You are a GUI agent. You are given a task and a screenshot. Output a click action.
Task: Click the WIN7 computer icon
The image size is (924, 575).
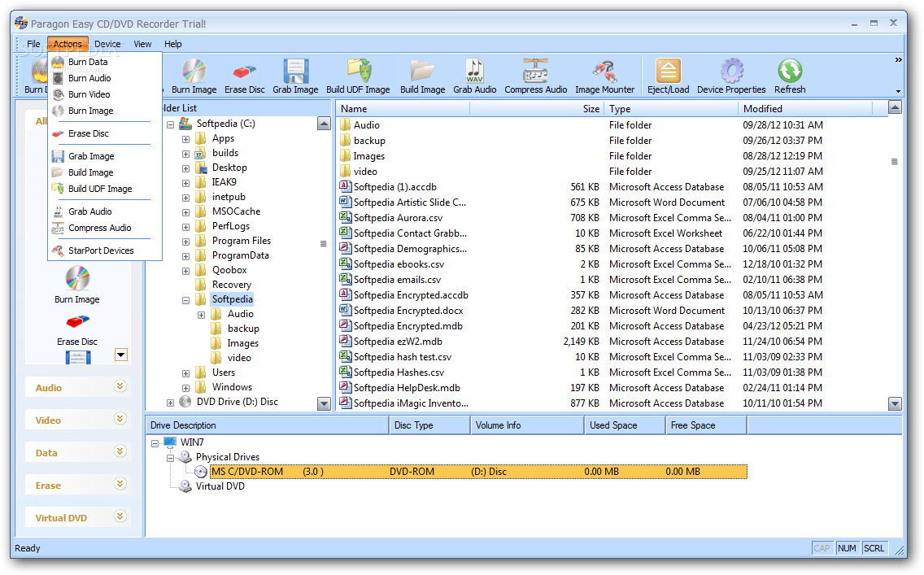(x=170, y=442)
